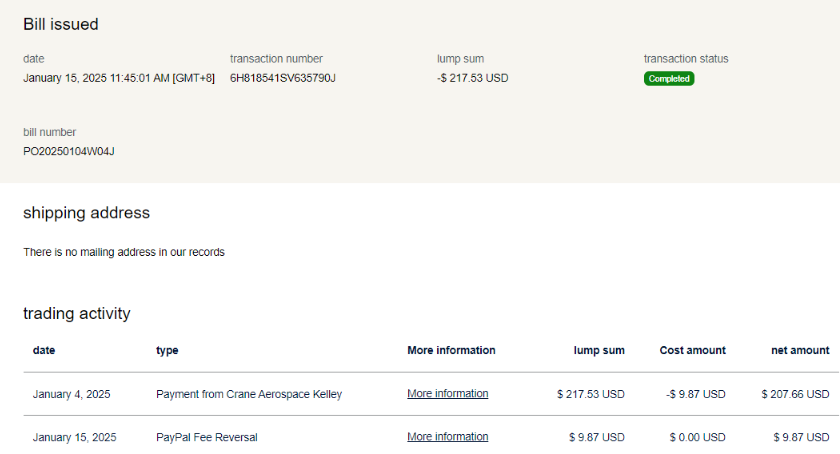Click the no mailing address message
Screen dimensions: 840x454
(x=124, y=252)
